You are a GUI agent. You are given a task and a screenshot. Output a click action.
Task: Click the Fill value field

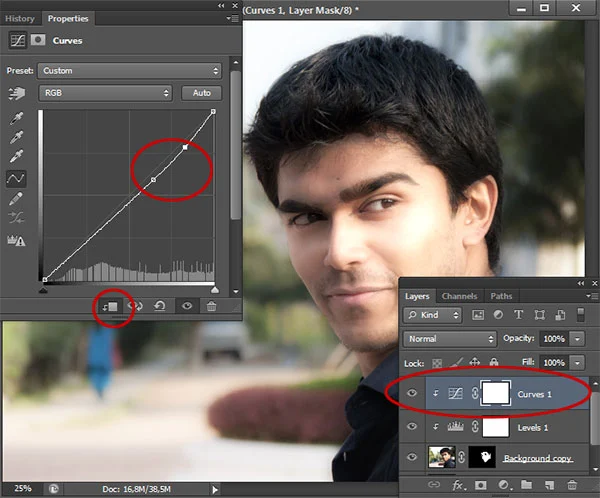[554, 362]
